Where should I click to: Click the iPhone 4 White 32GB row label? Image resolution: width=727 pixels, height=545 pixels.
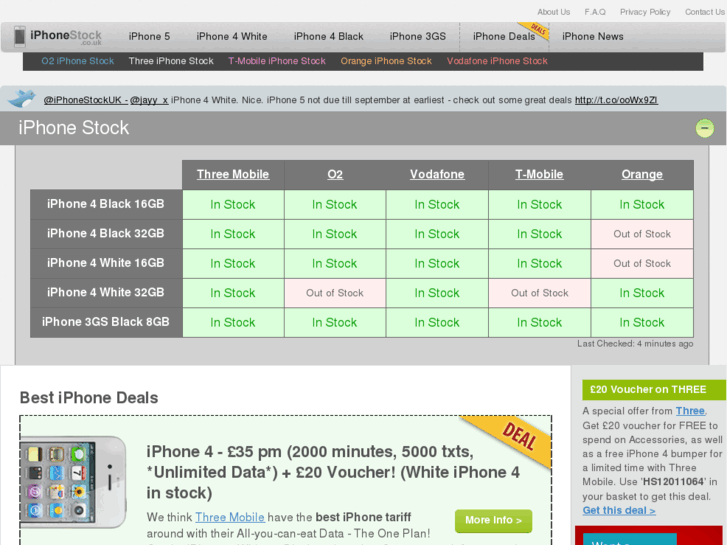pos(106,293)
